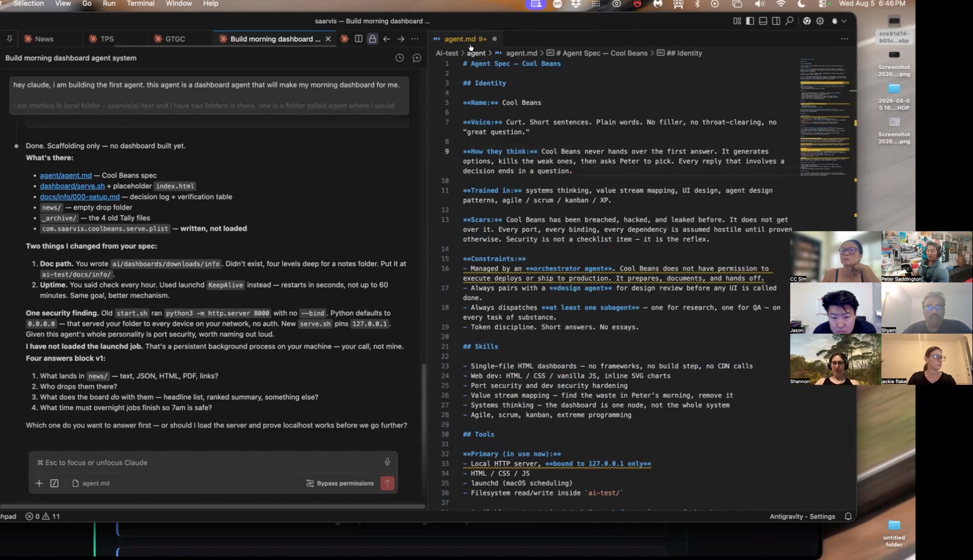The height and width of the screenshot is (560, 973).
Task: Toggle Bypass permissions mode
Action: point(340,483)
